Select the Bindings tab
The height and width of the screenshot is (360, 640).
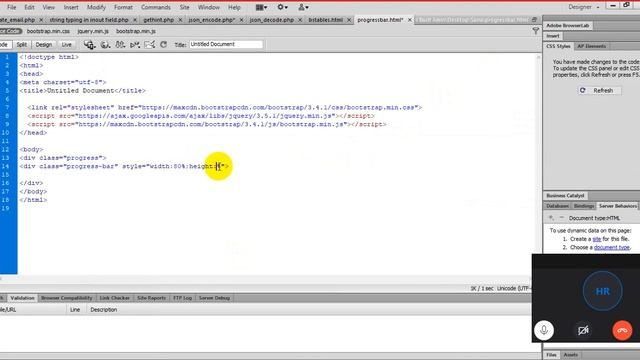[x=584, y=206]
